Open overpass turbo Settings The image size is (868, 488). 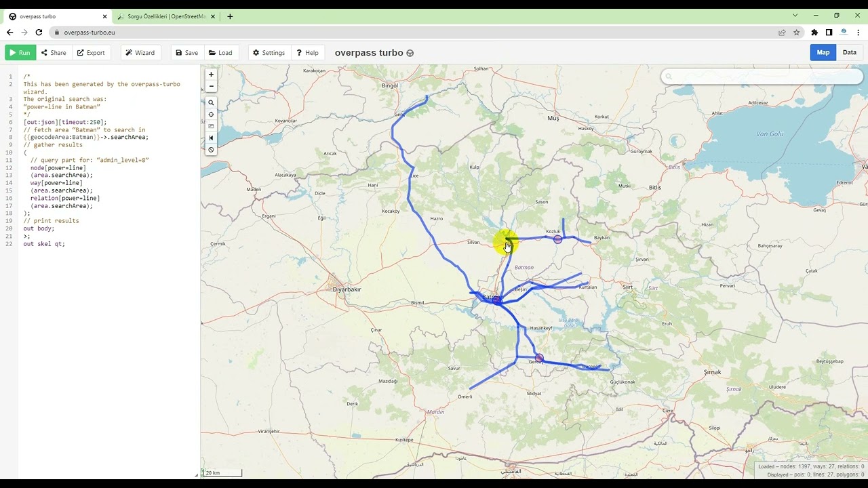269,53
